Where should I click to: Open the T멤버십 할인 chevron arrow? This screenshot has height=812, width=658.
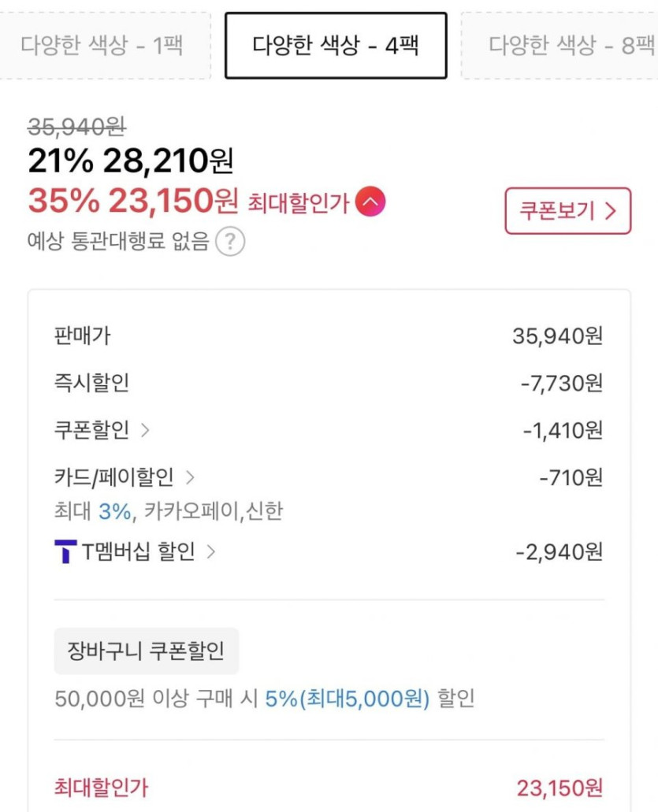tap(210, 552)
